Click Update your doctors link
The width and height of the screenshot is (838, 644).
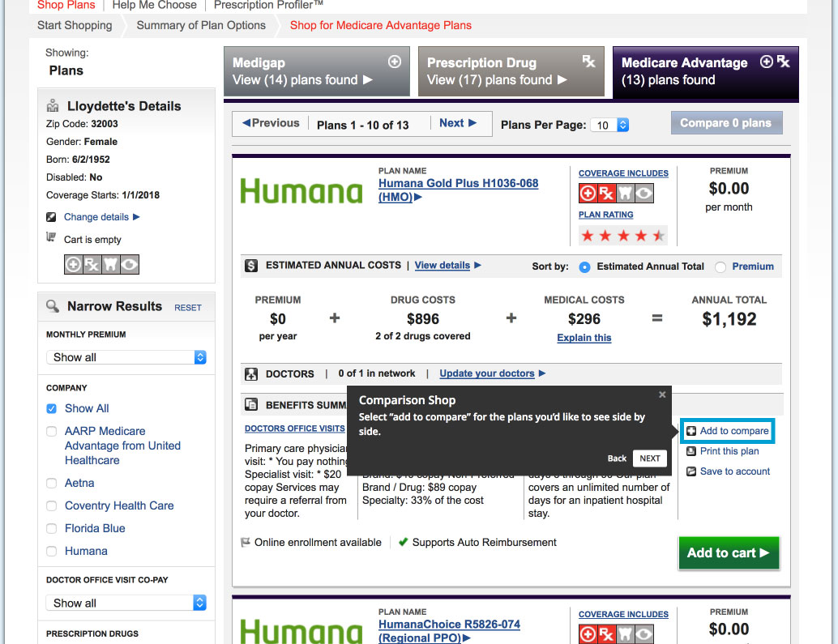click(487, 373)
